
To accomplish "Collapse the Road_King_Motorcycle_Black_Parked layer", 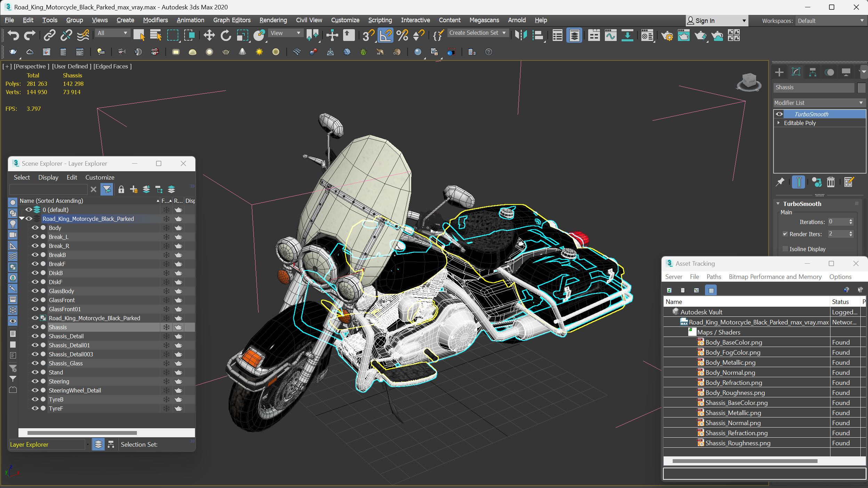I will pos(22,218).
